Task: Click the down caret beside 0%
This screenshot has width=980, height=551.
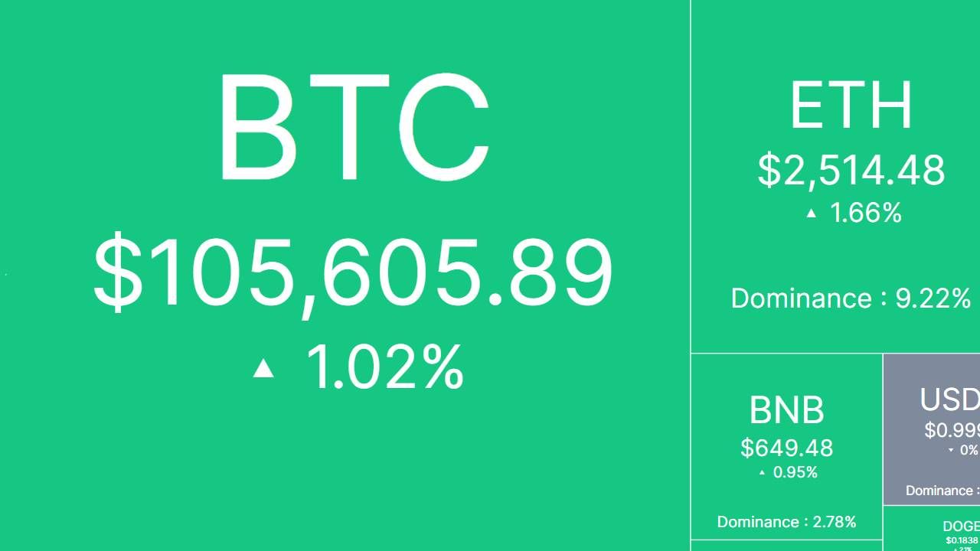Action: 951,451
